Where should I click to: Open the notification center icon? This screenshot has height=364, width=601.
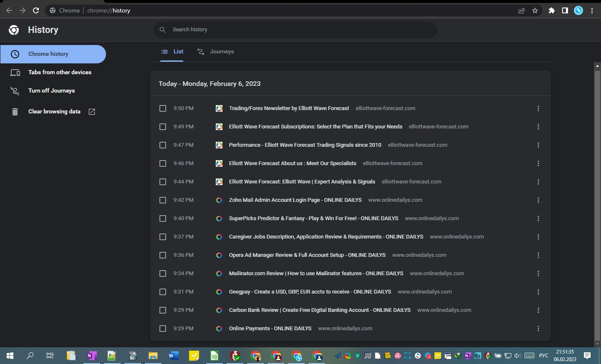point(587,356)
